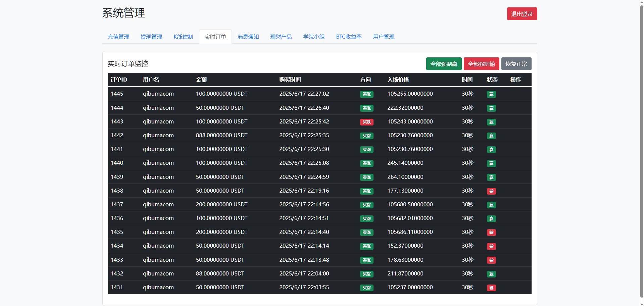Click order ID 1440 in the table

click(x=117, y=163)
